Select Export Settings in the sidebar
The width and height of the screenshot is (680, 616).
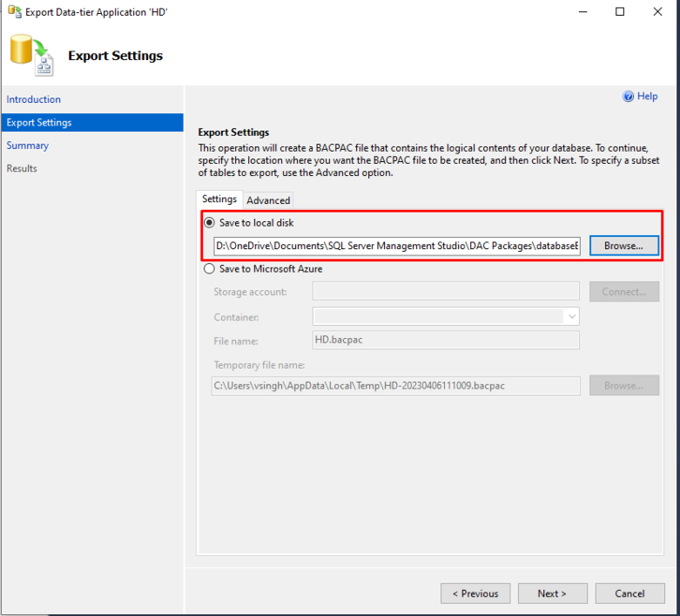coord(39,123)
